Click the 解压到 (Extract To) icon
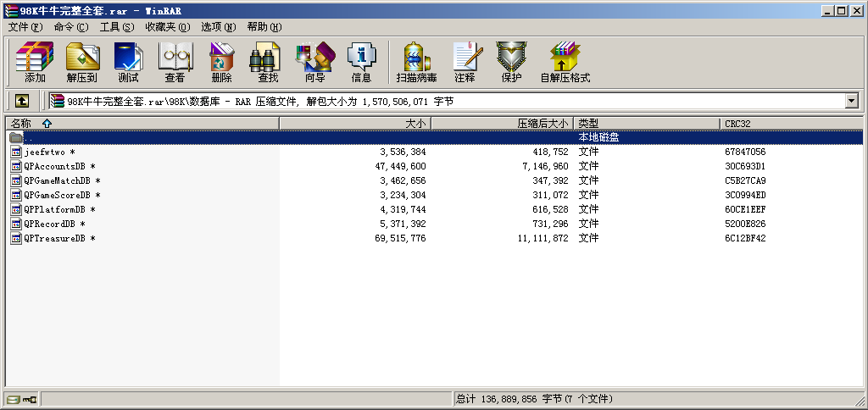The height and width of the screenshot is (410, 868). [x=82, y=62]
